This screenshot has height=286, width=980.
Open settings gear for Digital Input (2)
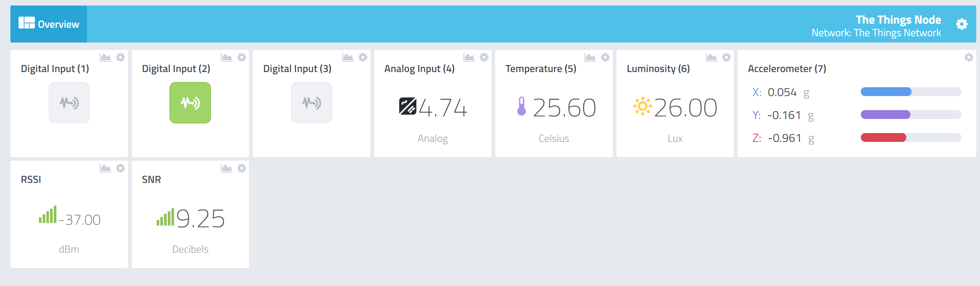[x=242, y=57]
